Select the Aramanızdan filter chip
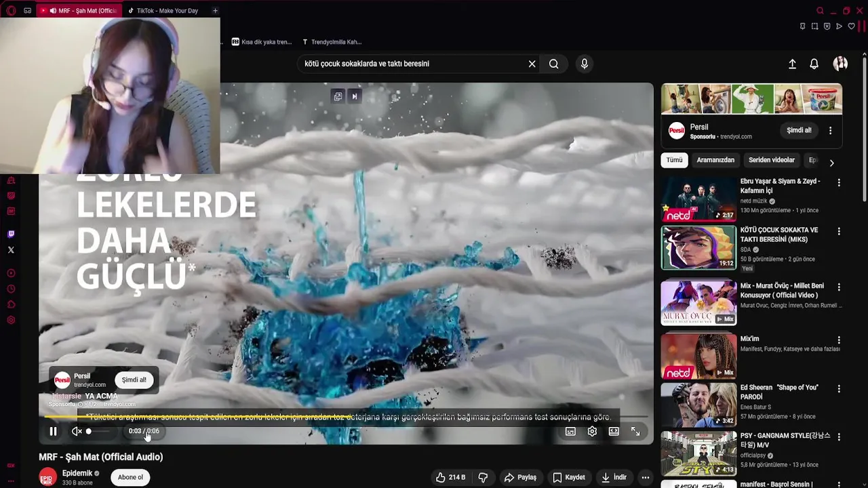 coord(715,160)
